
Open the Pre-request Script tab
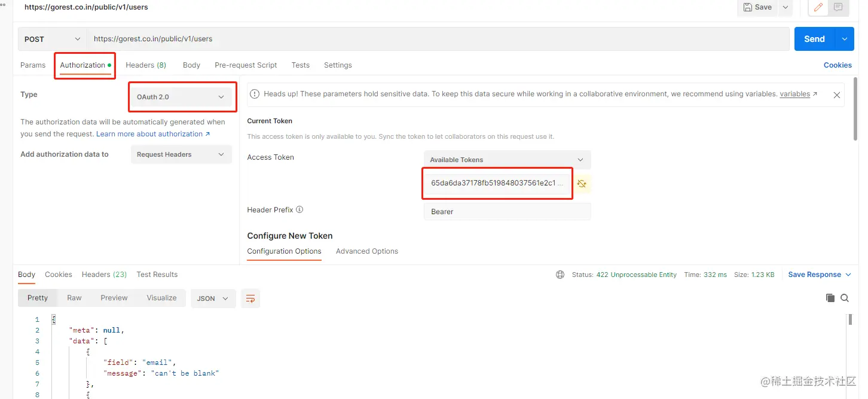[246, 65]
